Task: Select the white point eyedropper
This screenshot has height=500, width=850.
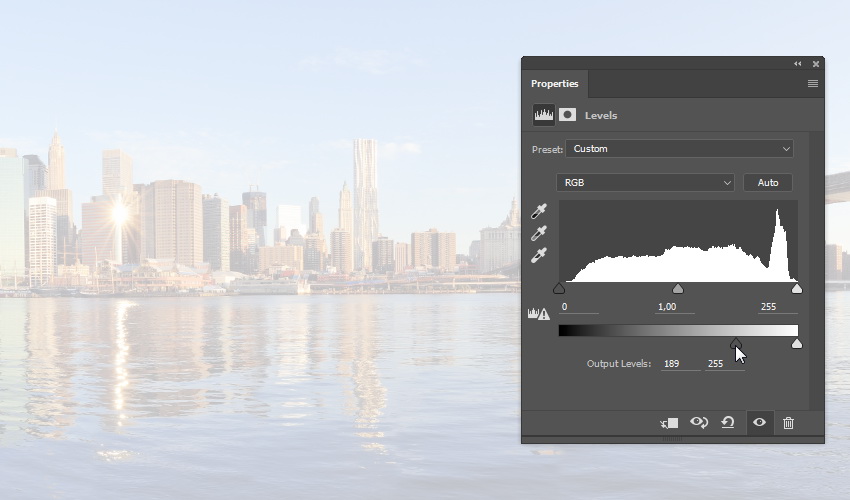Action: [x=539, y=255]
